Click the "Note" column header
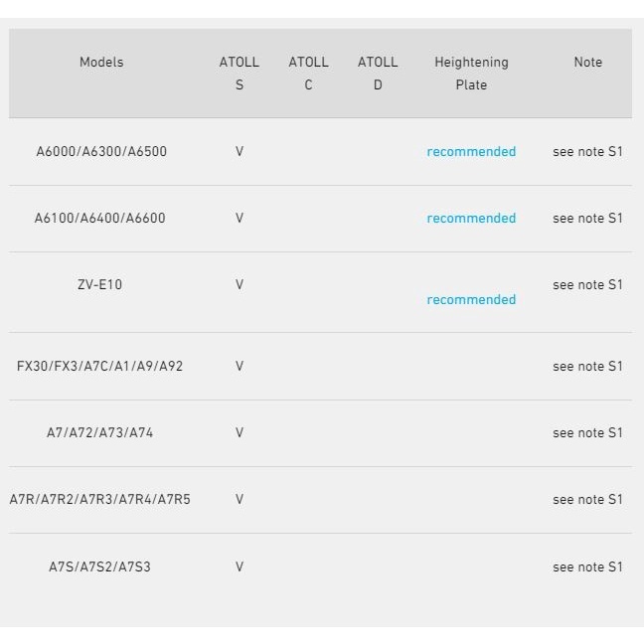644x644 pixels. (588, 63)
